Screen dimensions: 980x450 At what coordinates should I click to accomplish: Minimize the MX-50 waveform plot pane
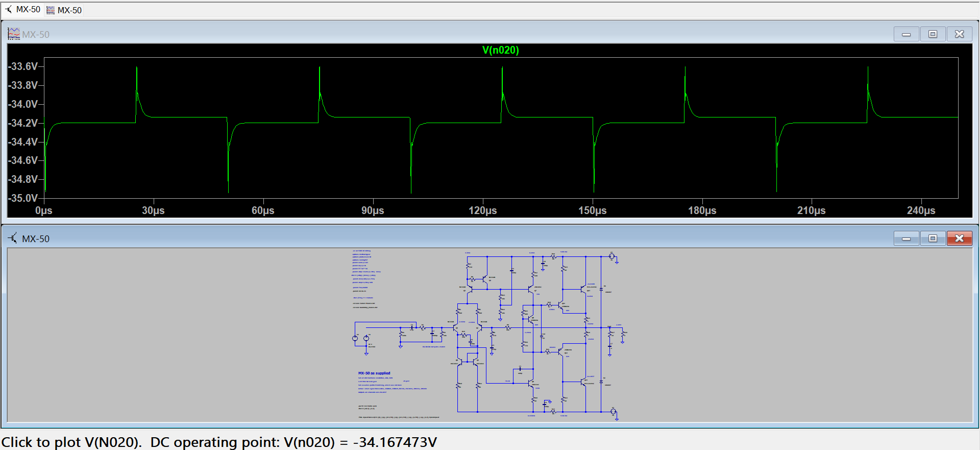906,34
